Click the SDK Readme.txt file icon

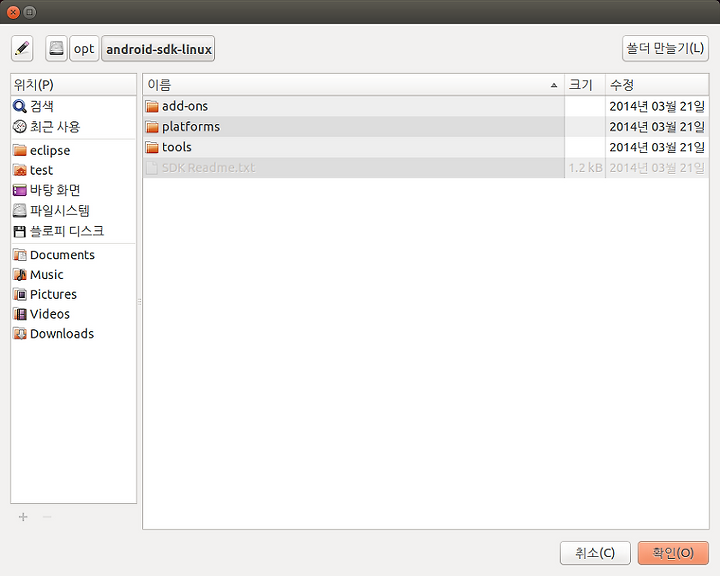coord(152,168)
